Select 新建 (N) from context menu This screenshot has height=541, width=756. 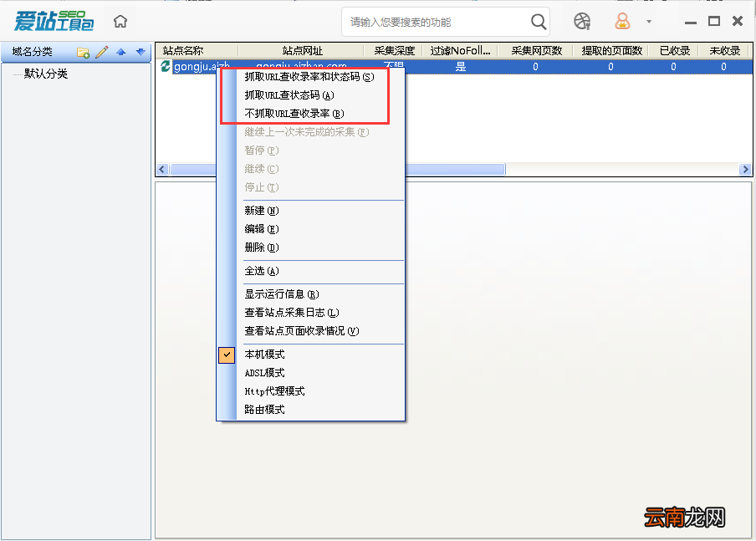261,211
